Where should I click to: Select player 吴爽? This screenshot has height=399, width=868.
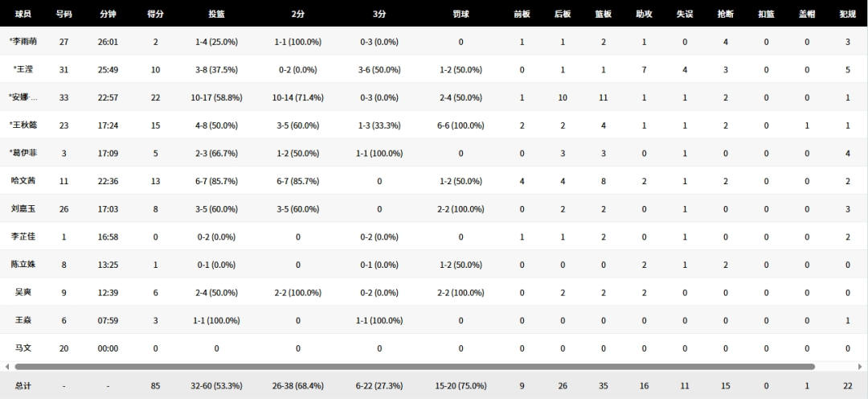pos(23,293)
